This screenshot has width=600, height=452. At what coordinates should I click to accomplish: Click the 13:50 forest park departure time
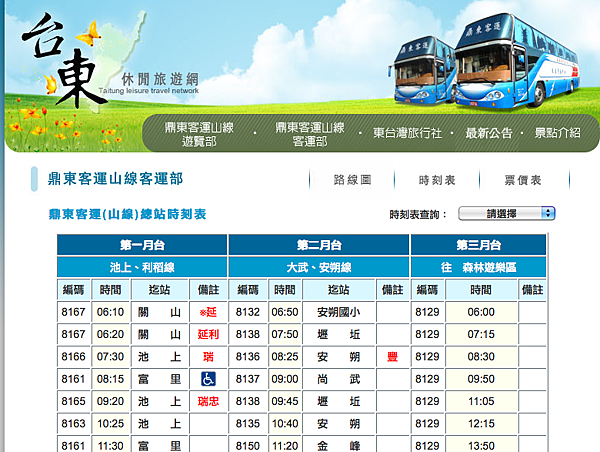(x=481, y=445)
